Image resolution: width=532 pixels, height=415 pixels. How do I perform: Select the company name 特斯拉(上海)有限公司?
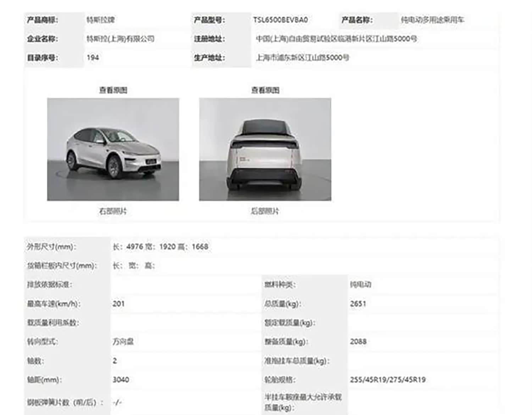click(121, 39)
